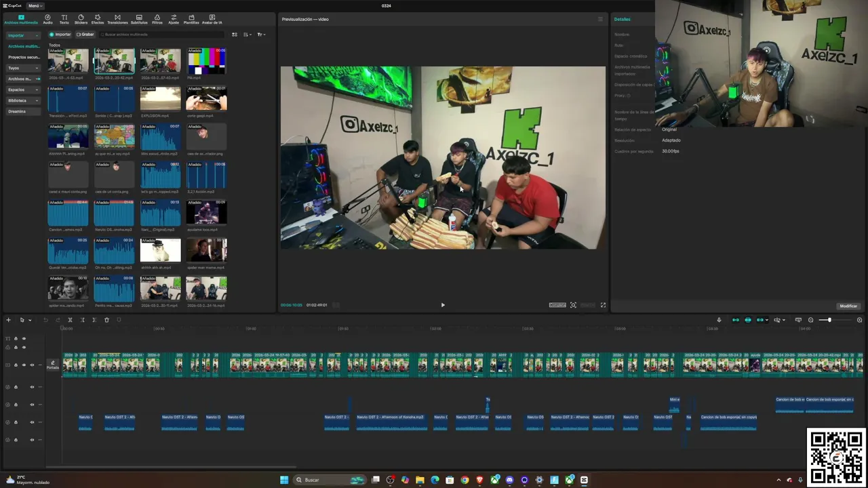The height and width of the screenshot is (488, 868).
Task: Open the Subtítulos tab
Action: coord(139,19)
